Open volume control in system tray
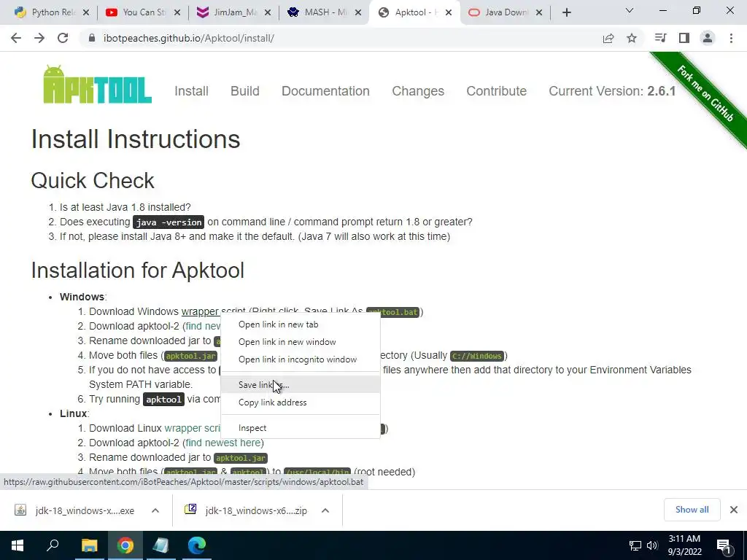 tap(652, 545)
